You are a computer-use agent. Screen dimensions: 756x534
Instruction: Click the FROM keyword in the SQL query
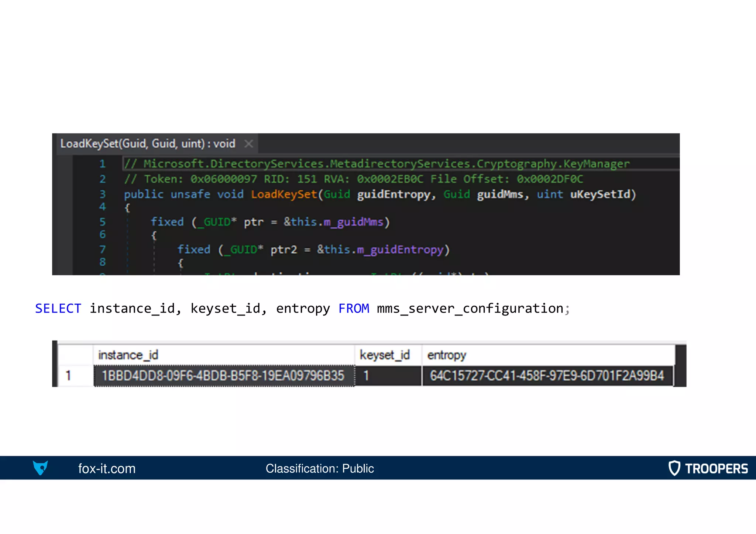[354, 309]
